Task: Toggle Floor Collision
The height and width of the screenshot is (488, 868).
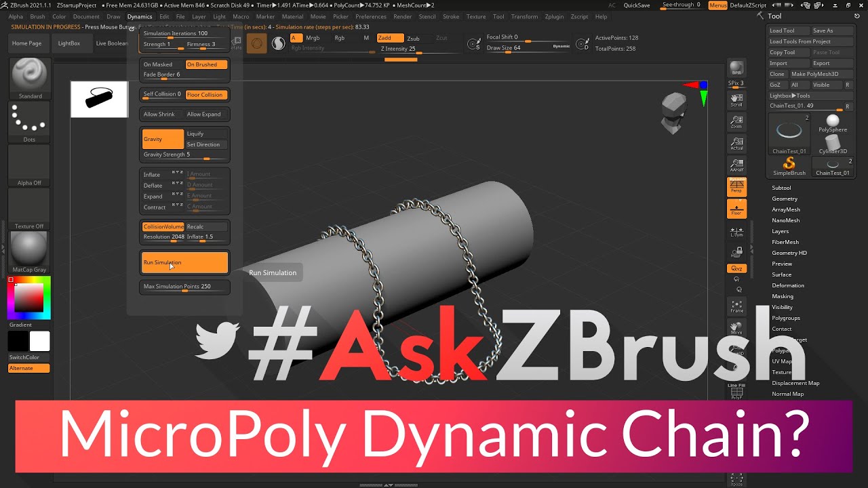Action: 206,95
